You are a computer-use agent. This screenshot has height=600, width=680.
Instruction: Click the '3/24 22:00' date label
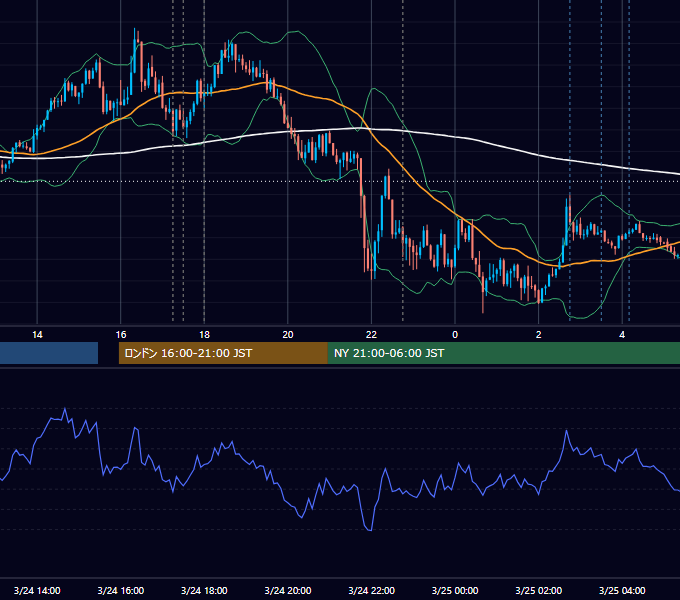[x=371, y=590]
